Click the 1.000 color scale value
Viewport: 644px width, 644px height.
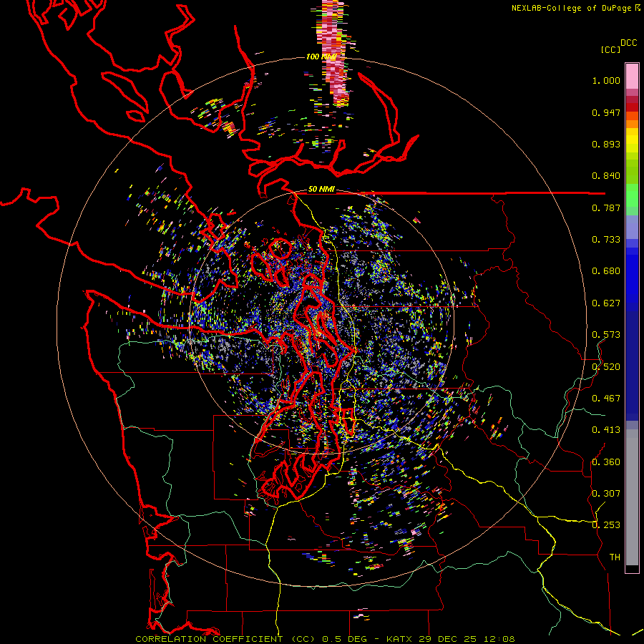[606, 80]
